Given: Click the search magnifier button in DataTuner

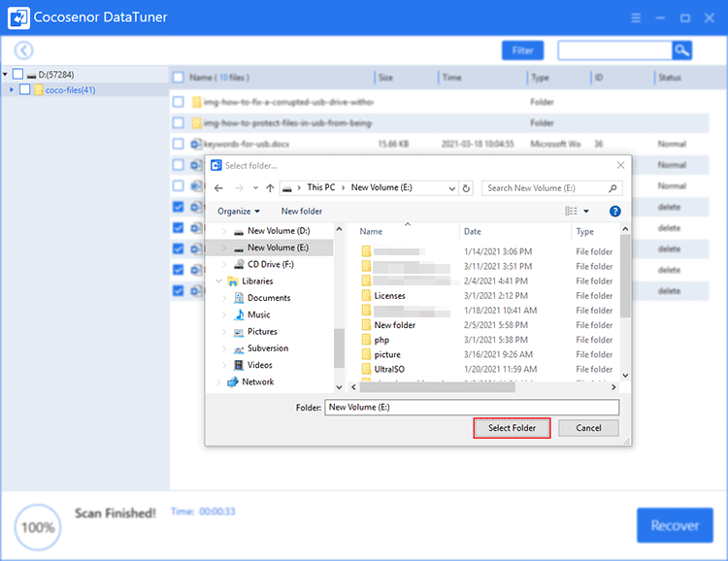Looking at the screenshot, I should point(681,50).
